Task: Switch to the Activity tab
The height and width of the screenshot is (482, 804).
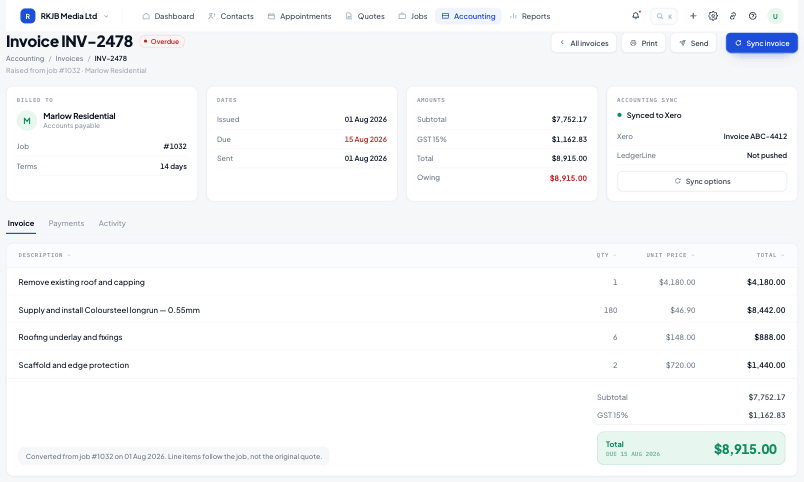Action: (112, 223)
